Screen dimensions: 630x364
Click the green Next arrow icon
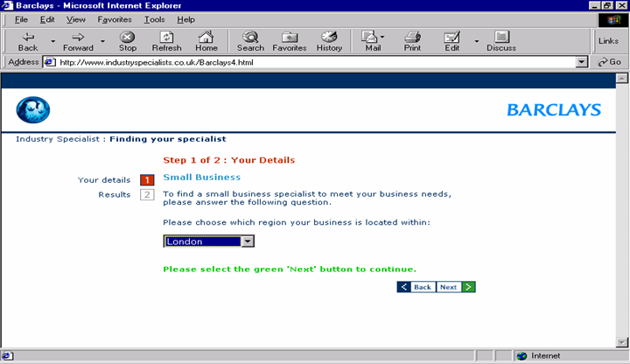click(468, 287)
